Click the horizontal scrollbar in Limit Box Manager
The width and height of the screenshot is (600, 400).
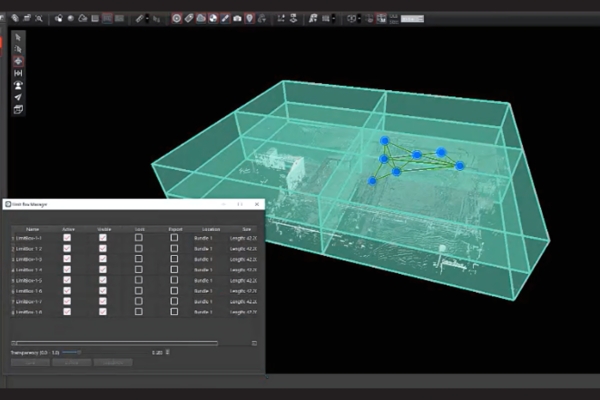(117, 343)
